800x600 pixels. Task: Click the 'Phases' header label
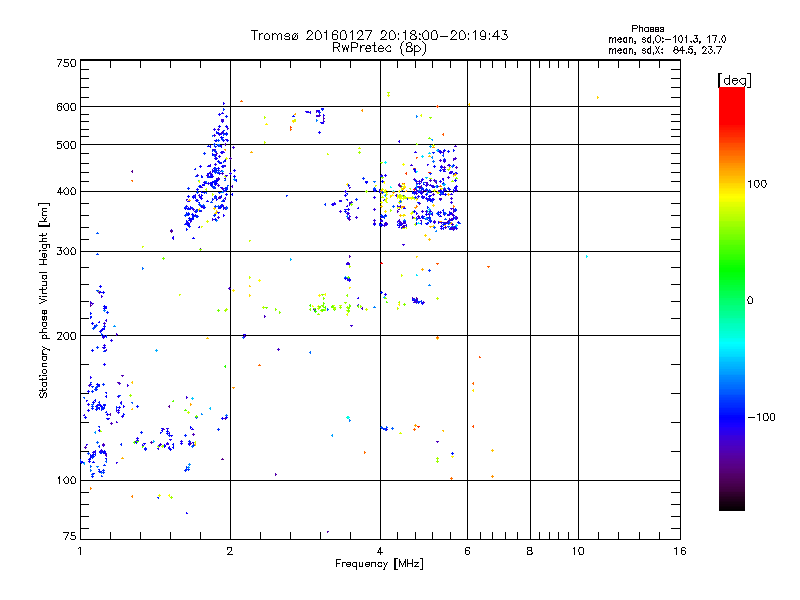[647, 29]
